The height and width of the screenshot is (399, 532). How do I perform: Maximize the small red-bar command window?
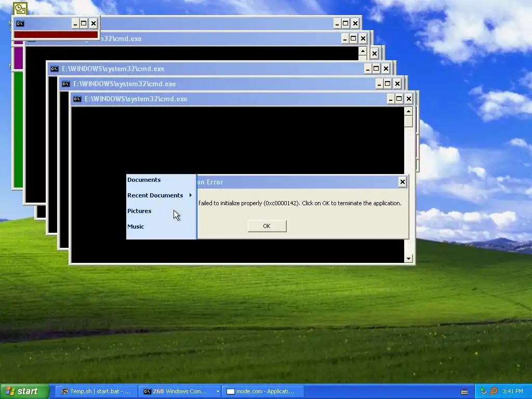84,23
